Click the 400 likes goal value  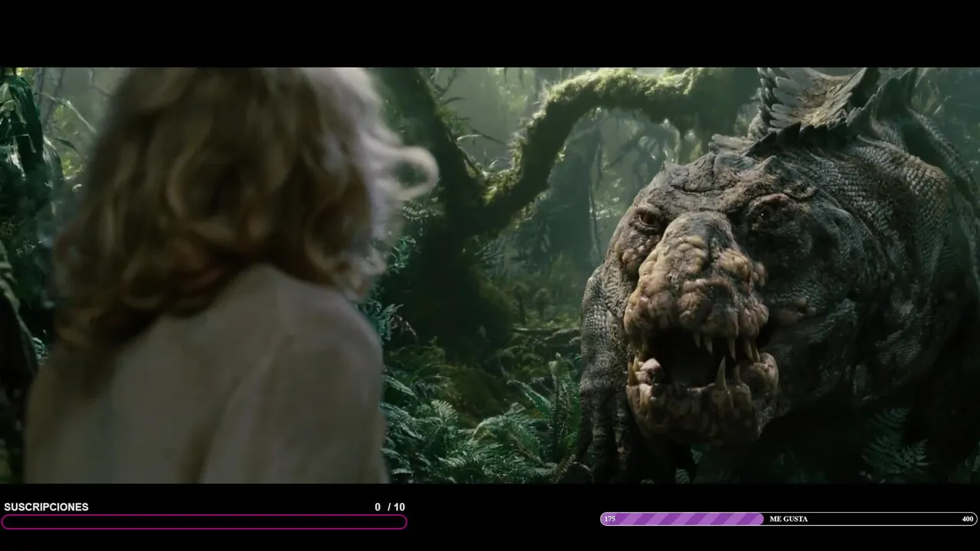(968, 519)
